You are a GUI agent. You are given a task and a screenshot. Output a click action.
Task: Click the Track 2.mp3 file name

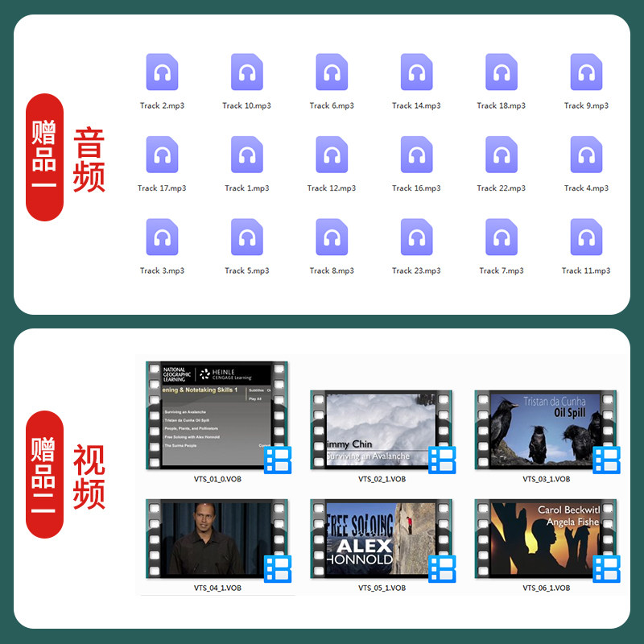163,105
